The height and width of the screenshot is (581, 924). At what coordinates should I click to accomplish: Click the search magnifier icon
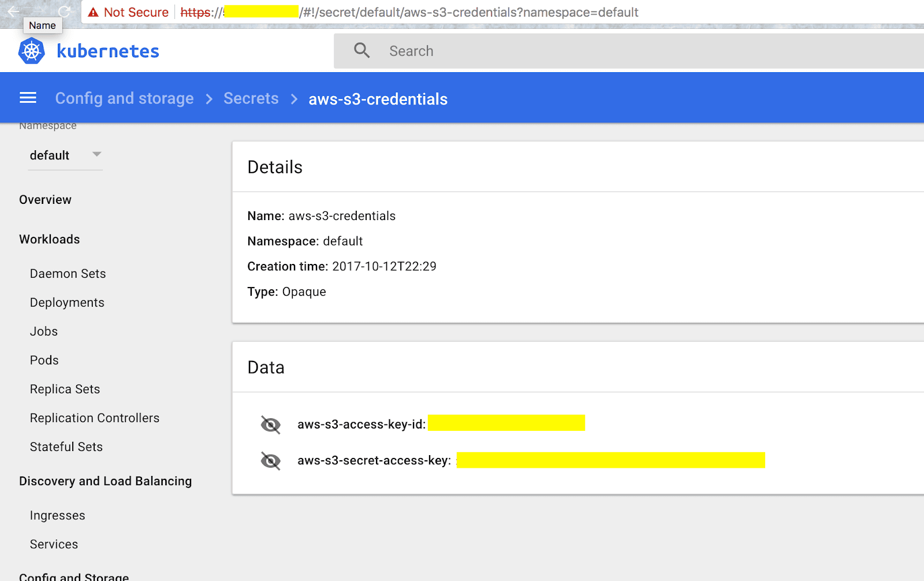(x=362, y=51)
